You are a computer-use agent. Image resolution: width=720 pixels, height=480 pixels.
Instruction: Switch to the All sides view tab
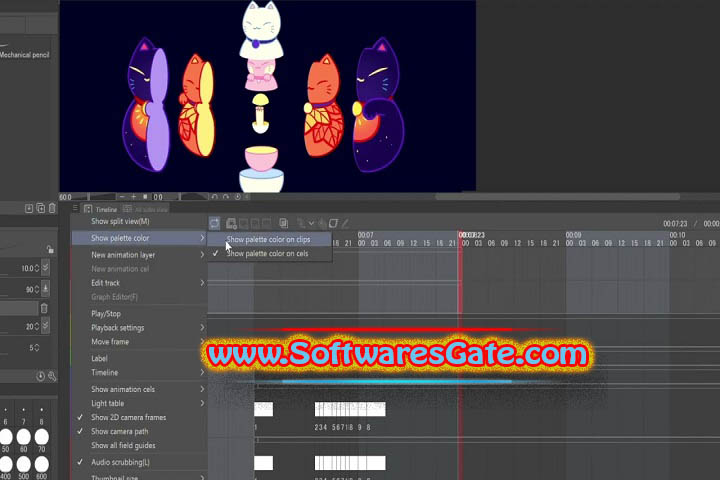click(145, 209)
